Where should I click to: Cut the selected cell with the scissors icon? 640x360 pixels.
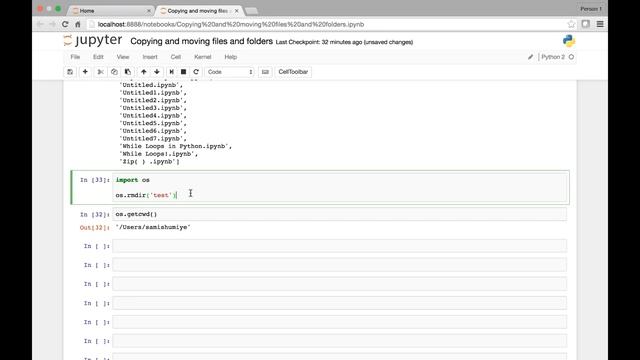[x=100, y=72]
